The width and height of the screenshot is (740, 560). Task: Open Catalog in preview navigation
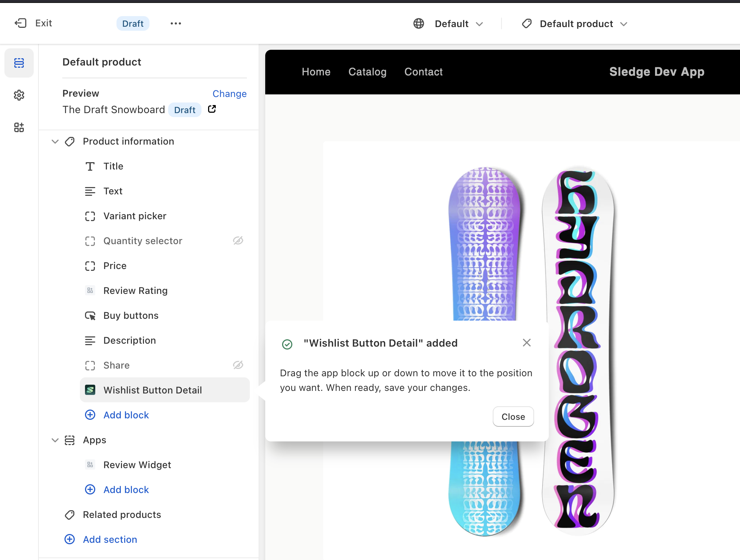[367, 72]
